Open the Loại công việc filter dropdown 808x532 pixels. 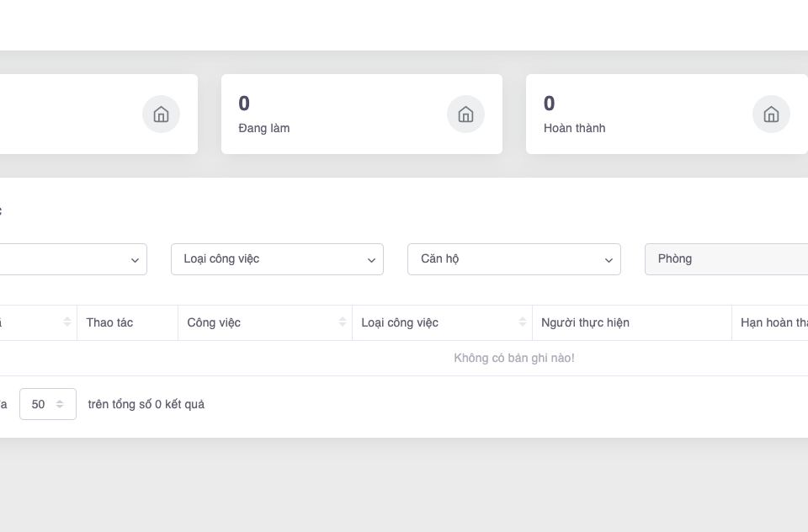point(277,259)
